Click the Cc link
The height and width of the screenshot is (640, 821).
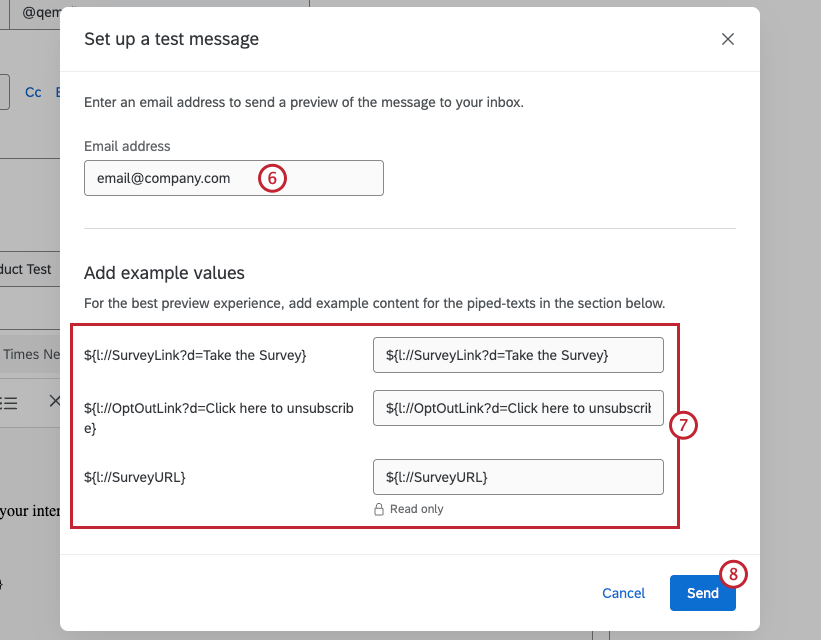[x=33, y=92]
